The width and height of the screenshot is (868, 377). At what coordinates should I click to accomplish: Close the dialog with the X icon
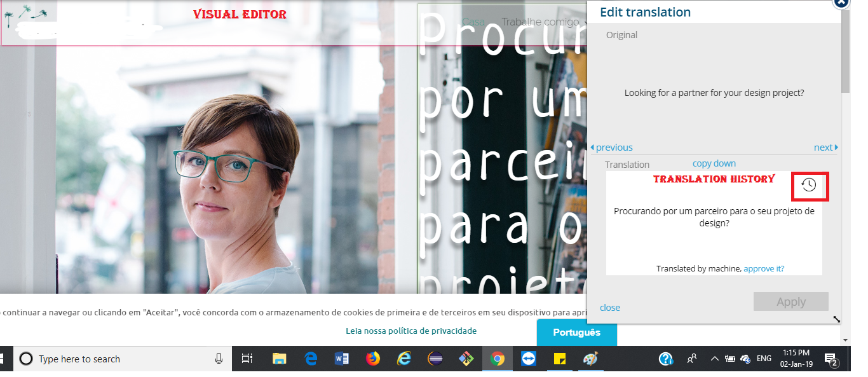[841, 3]
